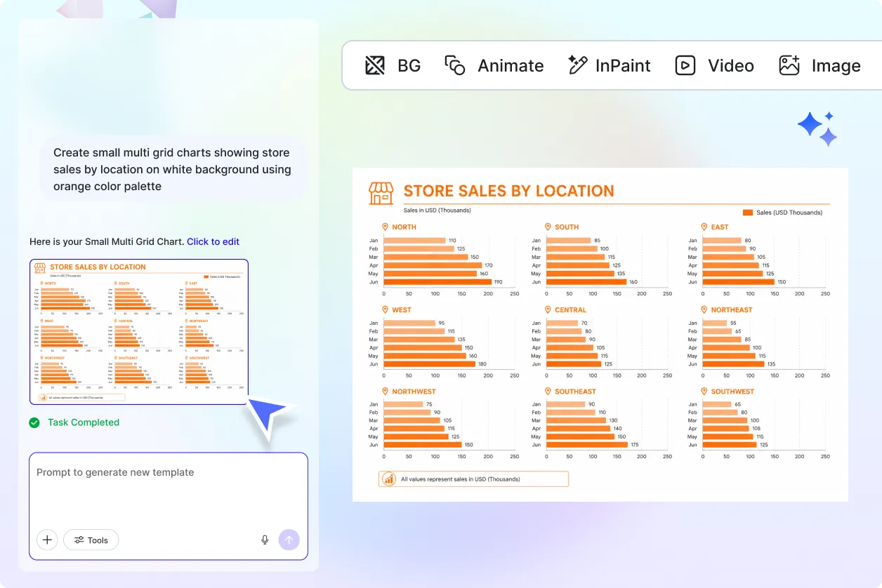Click the EAST chart heading

pos(720,227)
